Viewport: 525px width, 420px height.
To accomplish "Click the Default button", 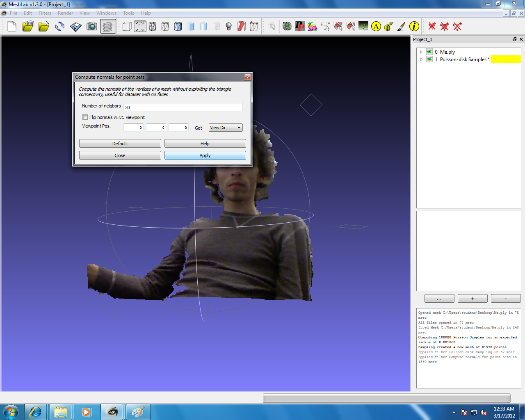I will click(x=120, y=144).
